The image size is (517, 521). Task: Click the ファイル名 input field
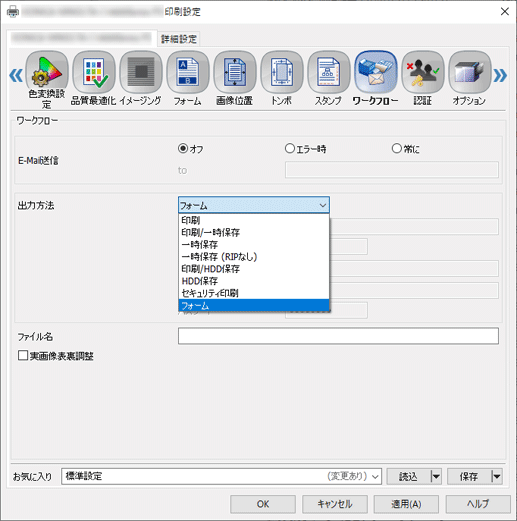(x=338, y=336)
